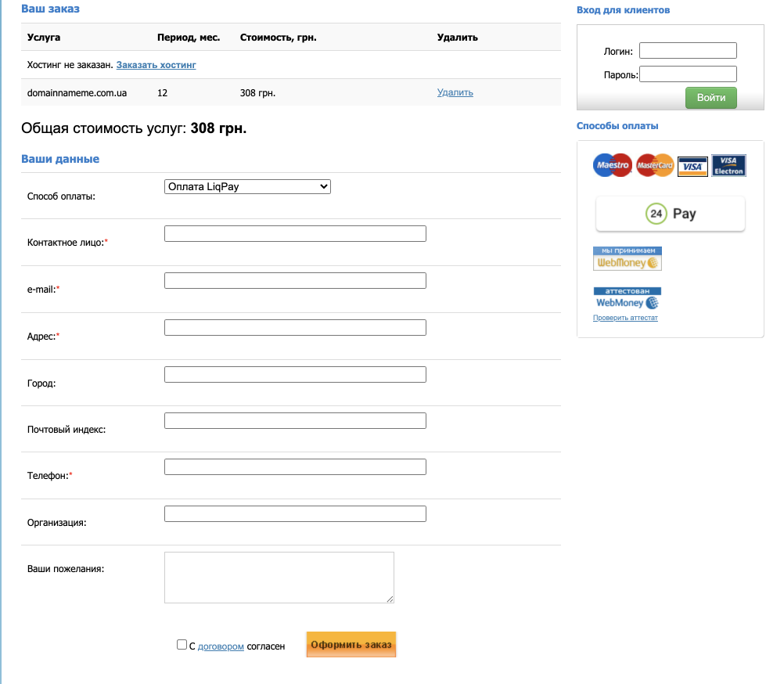Click 'Удалить' for domainnameme.com.ua
This screenshot has width=784, height=684.
point(455,92)
